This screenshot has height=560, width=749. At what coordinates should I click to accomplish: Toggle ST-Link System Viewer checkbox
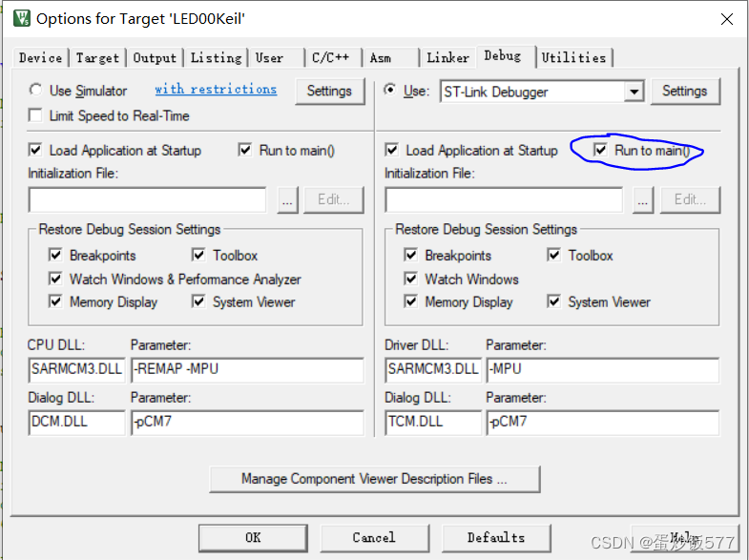[x=554, y=301]
